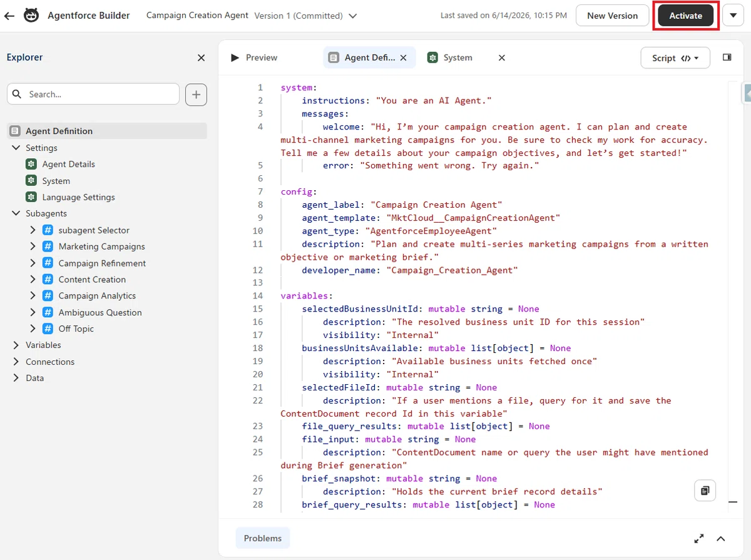
Task: Copy the script using the copy icon
Action: 705,491
